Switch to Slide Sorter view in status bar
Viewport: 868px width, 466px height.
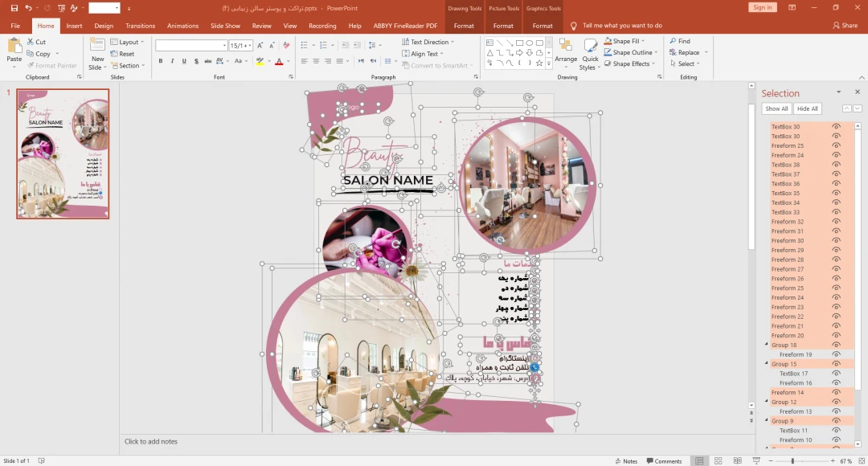719,461
